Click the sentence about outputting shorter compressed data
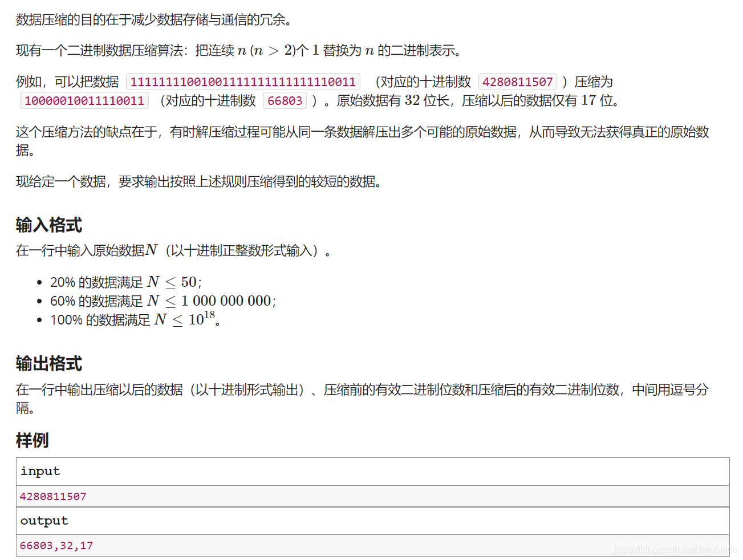This screenshot has height=560, width=743. pos(200,182)
